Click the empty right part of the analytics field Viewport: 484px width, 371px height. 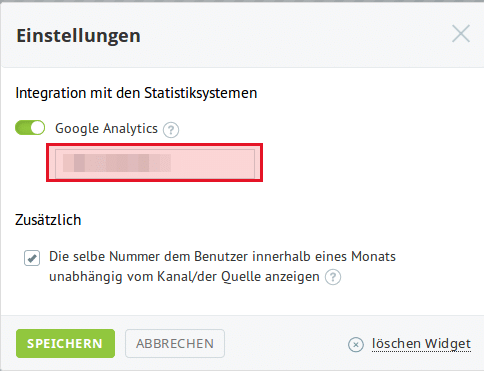click(213, 163)
